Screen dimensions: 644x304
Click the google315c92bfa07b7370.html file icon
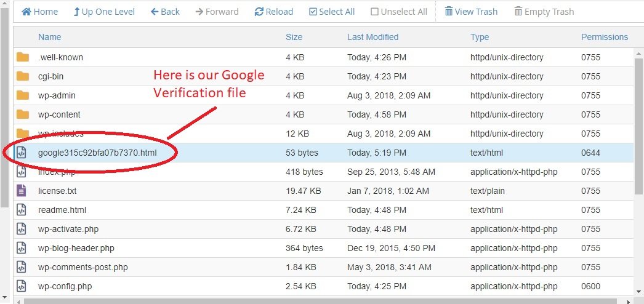pyautogui.click(x=22, y=153)
